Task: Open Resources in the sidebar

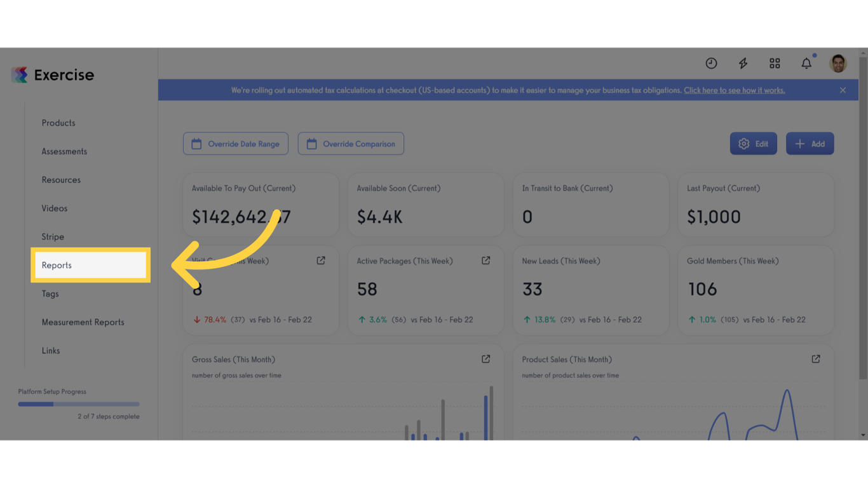Action: [x=61, y=180]
